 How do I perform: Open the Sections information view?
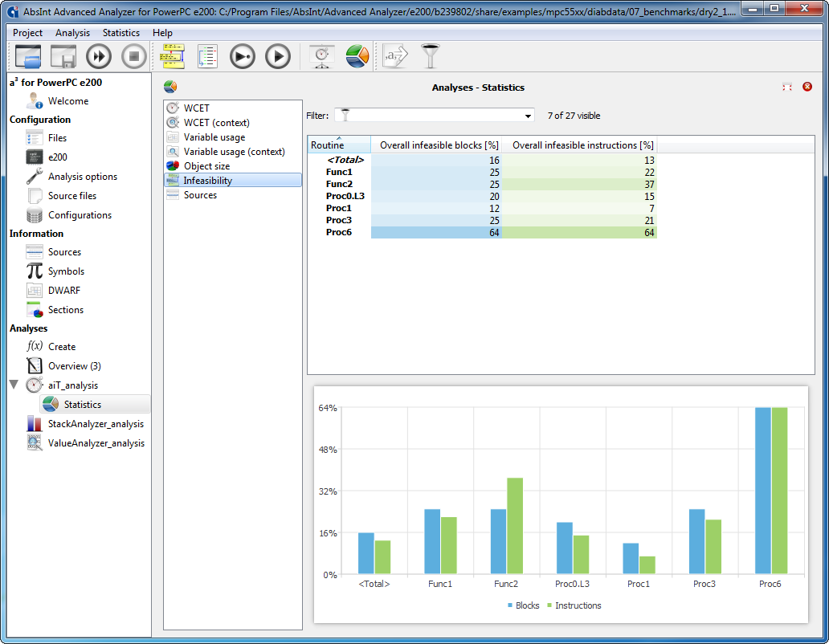click(66, 310)
